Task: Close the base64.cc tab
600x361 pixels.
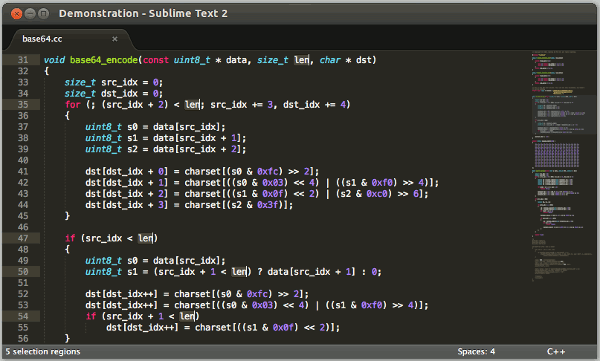Action: click(114, 39)
